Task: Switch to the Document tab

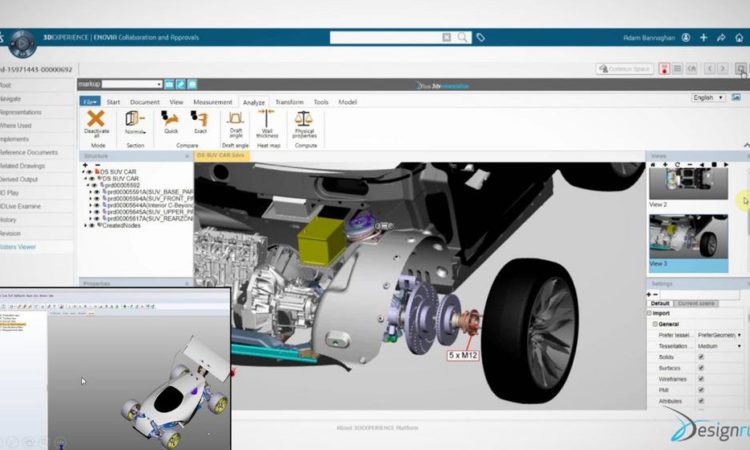Action: 145,102
